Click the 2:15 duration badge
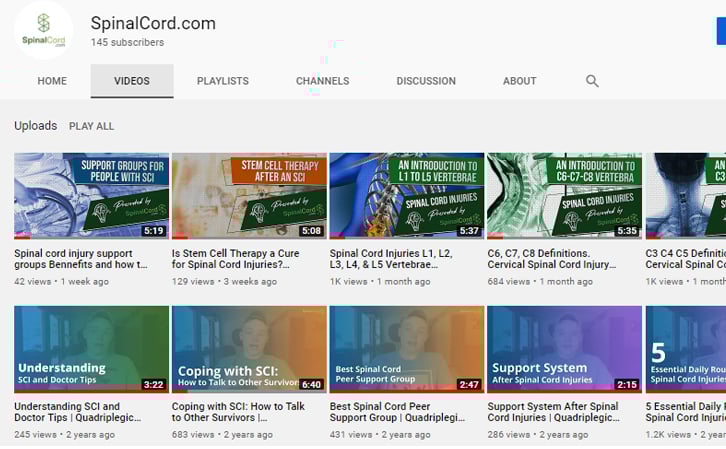Viewport: 726px width, 449px height. (627, 384)
